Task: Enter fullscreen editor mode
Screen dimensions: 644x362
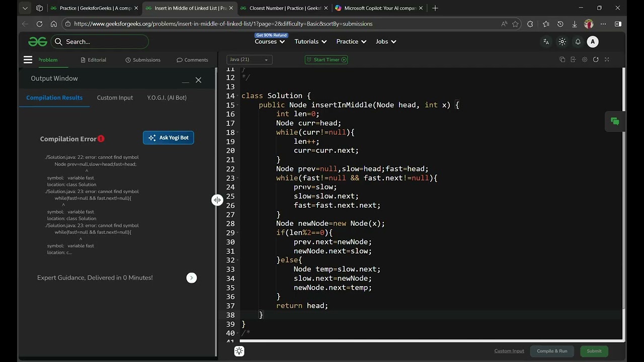Action: coord(607,59)
